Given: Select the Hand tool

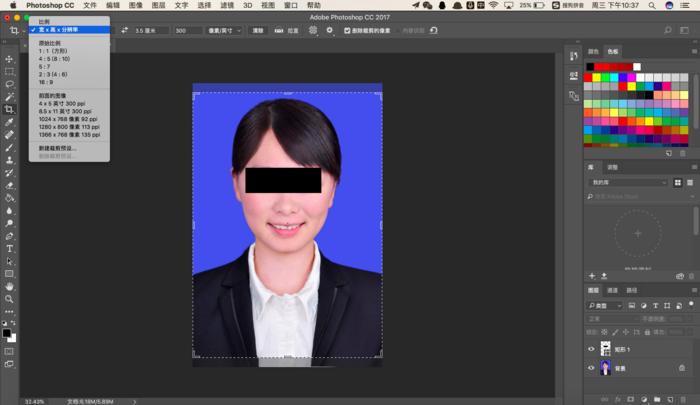Looking at the screenshot, I should [x=9, y=286].
